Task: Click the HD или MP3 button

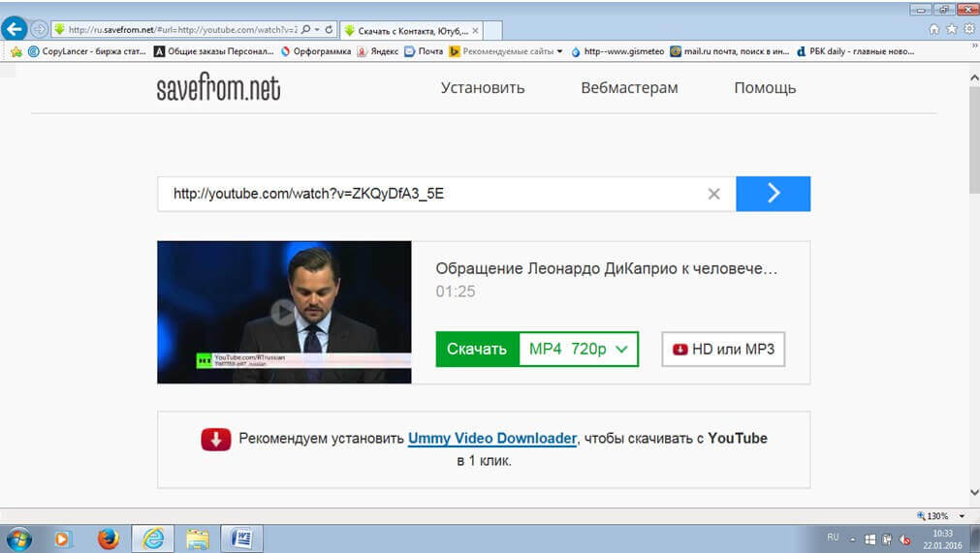Action: click(x=723, y=349)
